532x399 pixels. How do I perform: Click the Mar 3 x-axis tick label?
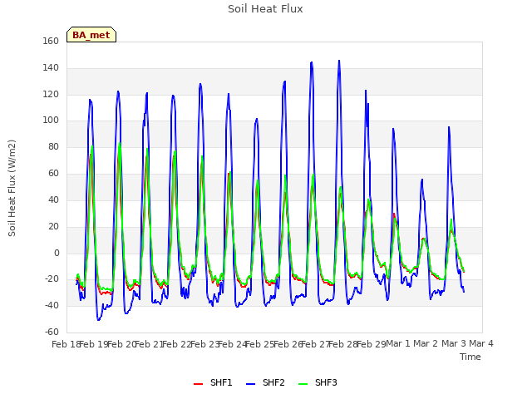pyautogui.click(x=454, y=343)
